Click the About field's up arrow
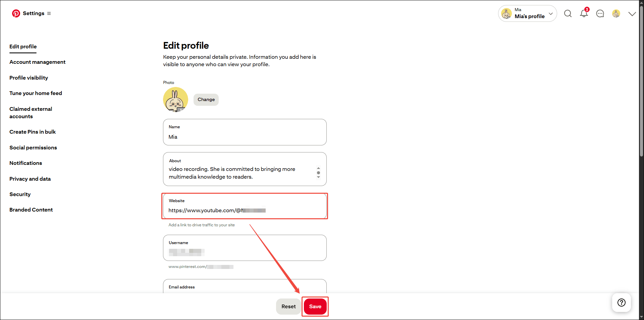644x320 pixels. pos(318,168)
